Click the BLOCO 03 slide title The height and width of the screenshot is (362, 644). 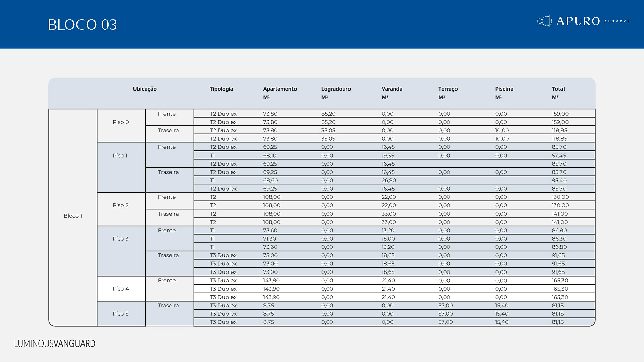point(82,25)
